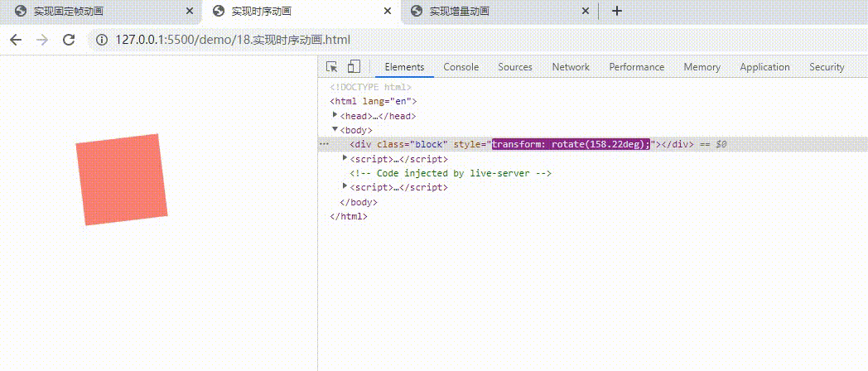Select the DevTools inspect element icon
The image size is (868, 371).
tap(331, 67)
